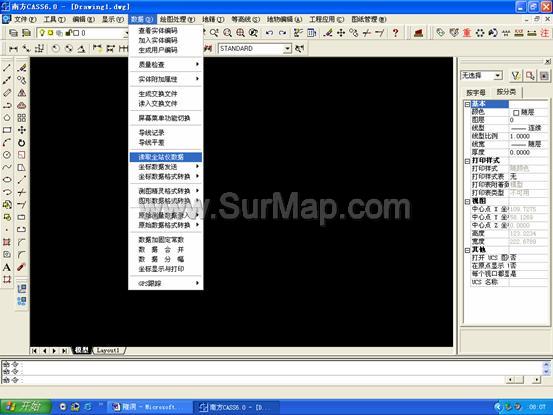Collapse the 基本 properties group
Viewport: 553px width, 415px height.
point(467,104)
